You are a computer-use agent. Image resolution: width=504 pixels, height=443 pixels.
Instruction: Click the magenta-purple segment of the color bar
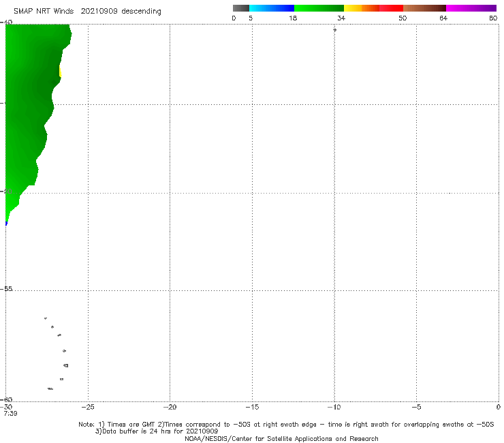(x=471, y=8)
